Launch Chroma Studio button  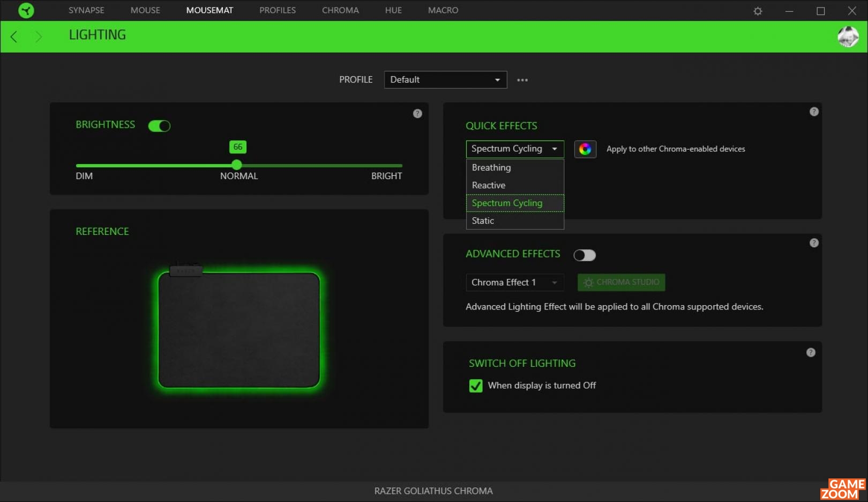621,283
